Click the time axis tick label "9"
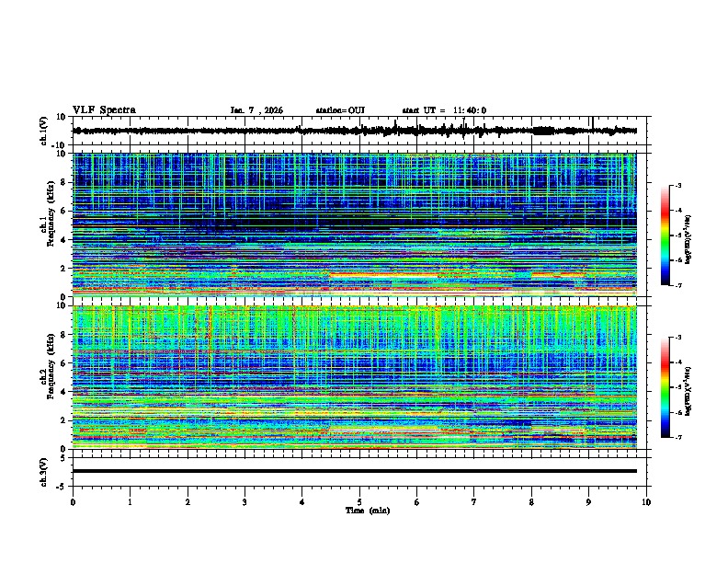The image size is (728, 563). [x=588, y=502]
